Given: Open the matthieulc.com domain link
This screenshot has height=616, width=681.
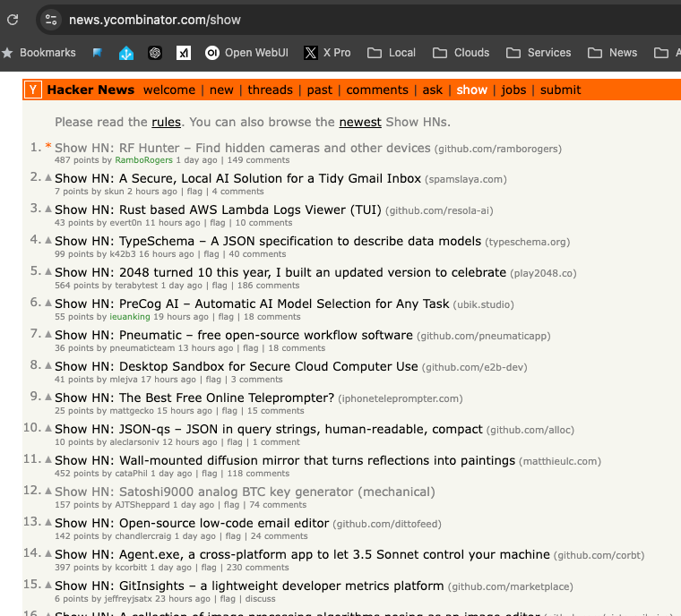Looking at the screenshot, I should point(560,461).
